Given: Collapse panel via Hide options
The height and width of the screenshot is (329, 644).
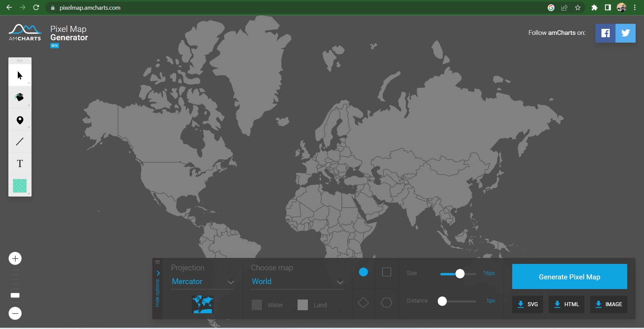Looking at the screenshot, I should (157, 289).
